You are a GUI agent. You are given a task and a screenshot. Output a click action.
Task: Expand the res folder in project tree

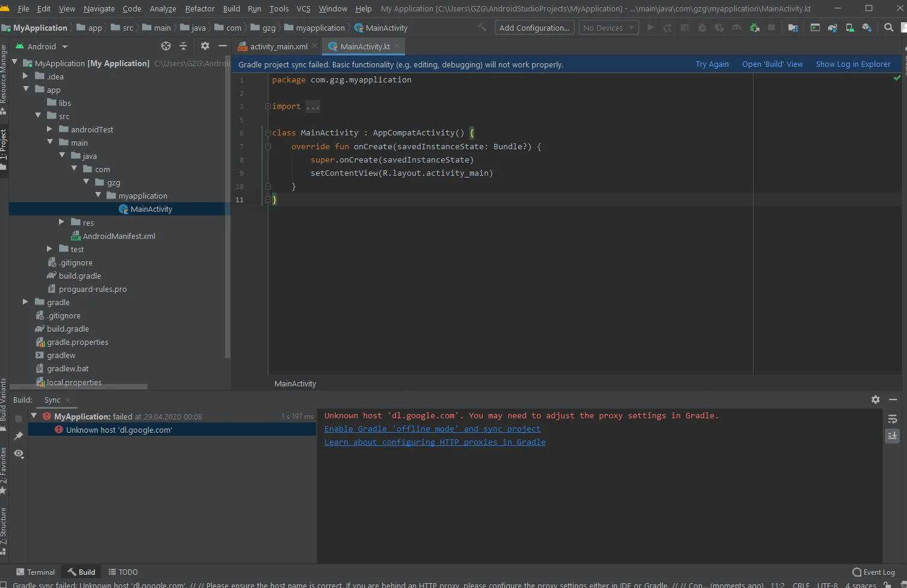click(x=61, y=222)
